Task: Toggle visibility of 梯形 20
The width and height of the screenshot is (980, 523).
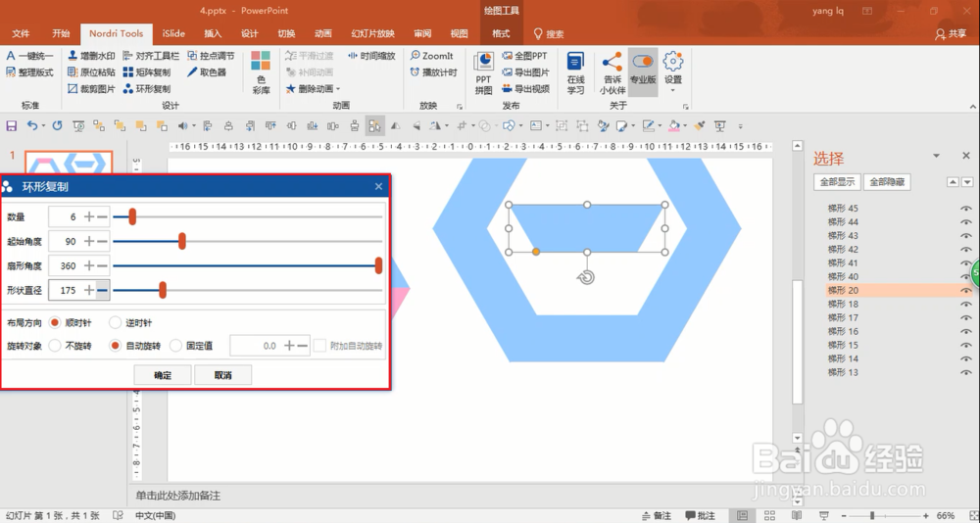Action: click(965, 291)
